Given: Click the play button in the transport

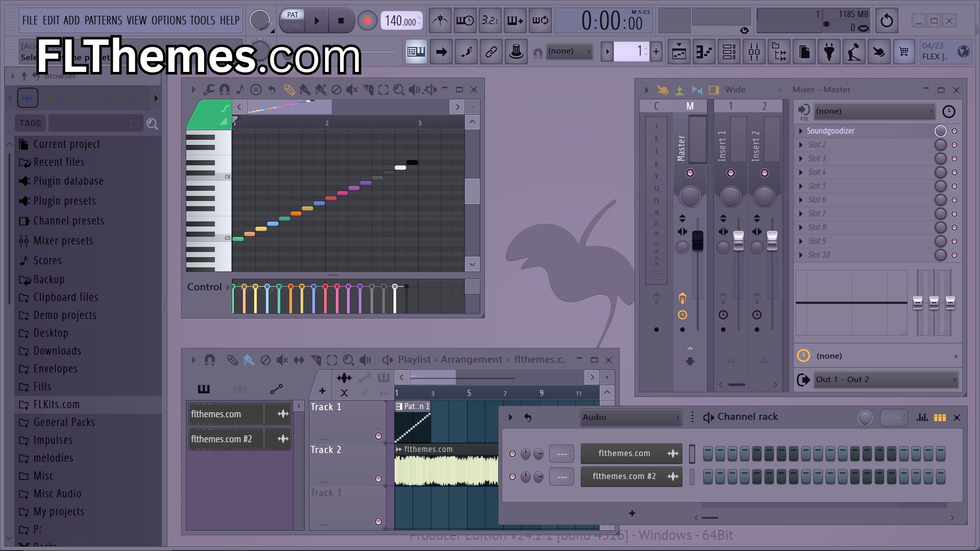Looking at the screenshot, I should point(316,20).
